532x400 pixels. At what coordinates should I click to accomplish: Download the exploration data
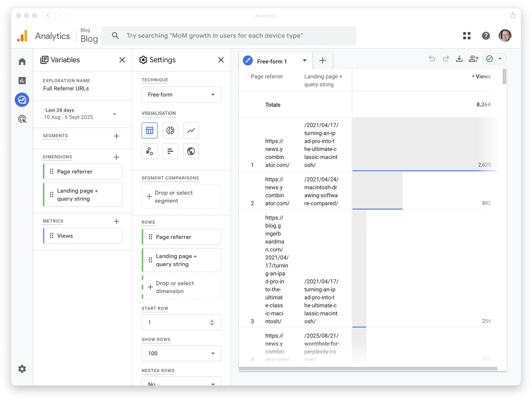(x=459, y=59)
